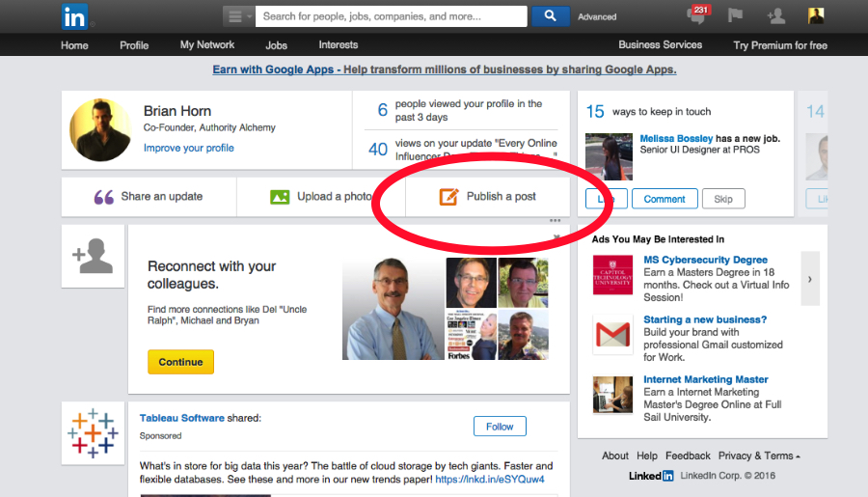
Task: Follow Tableau Software
Action: point(500,427)
